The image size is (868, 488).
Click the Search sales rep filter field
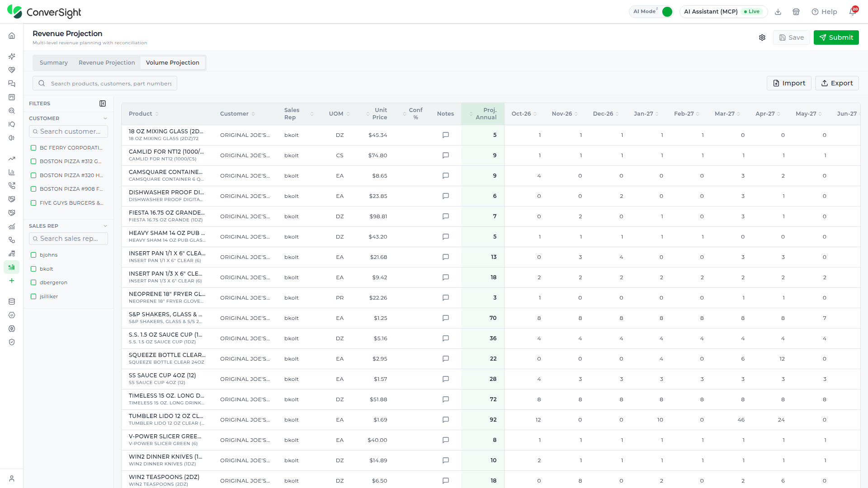click(x=68, y=239)
